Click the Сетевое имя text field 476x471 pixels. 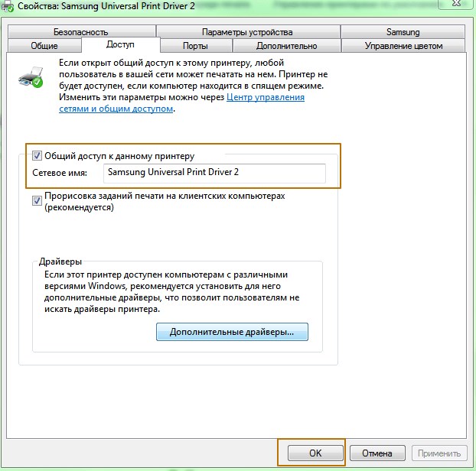214,173
